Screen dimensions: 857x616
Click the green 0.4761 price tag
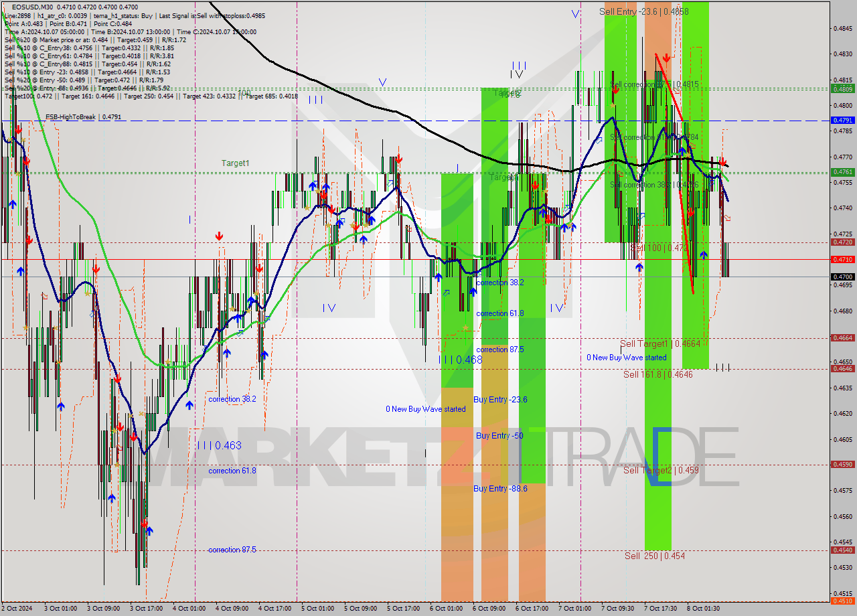coord(842,172)
